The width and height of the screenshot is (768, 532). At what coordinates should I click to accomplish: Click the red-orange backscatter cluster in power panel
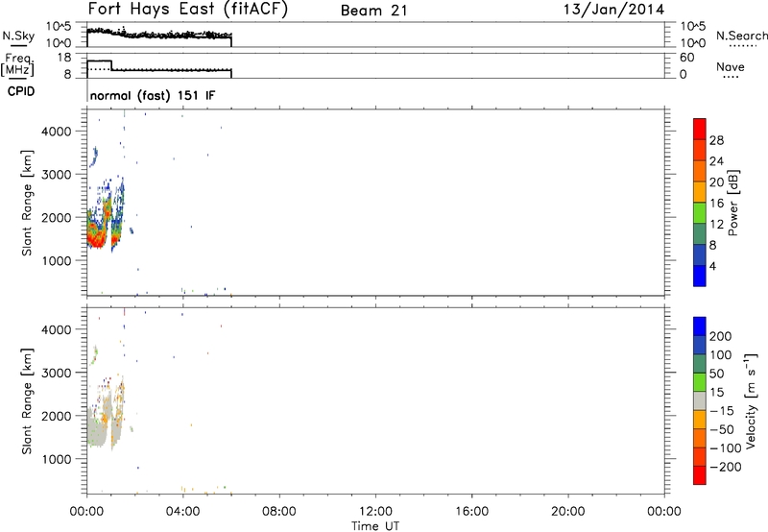pos(96,234)
